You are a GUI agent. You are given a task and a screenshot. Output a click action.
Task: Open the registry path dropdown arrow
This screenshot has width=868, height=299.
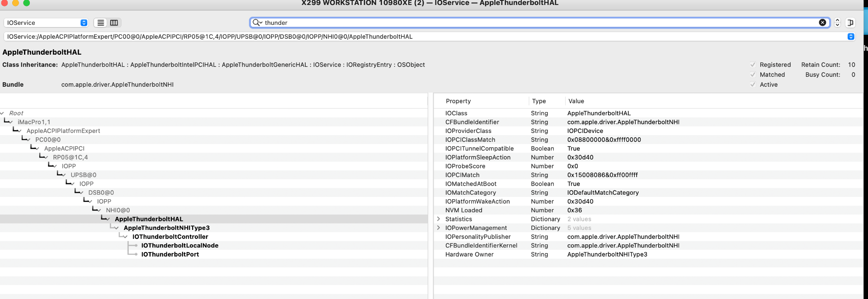pyautogui.click(x=851, y=37)
